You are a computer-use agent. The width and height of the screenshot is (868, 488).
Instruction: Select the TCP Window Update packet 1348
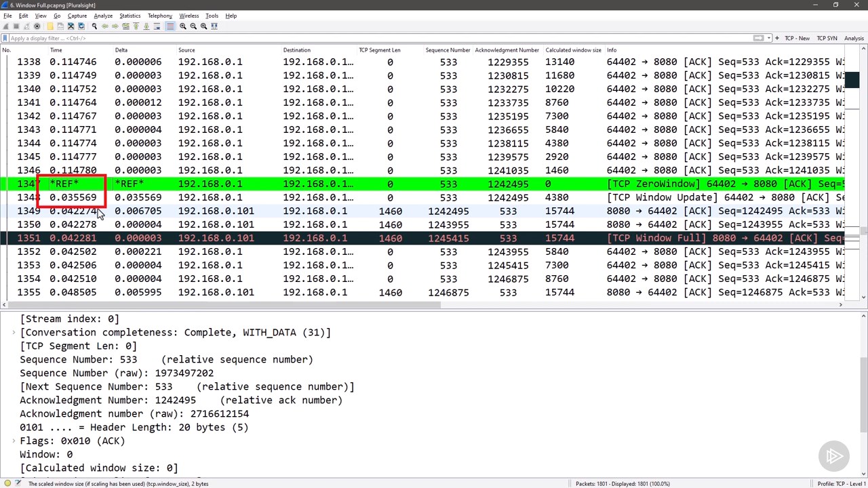click(423, 197)
